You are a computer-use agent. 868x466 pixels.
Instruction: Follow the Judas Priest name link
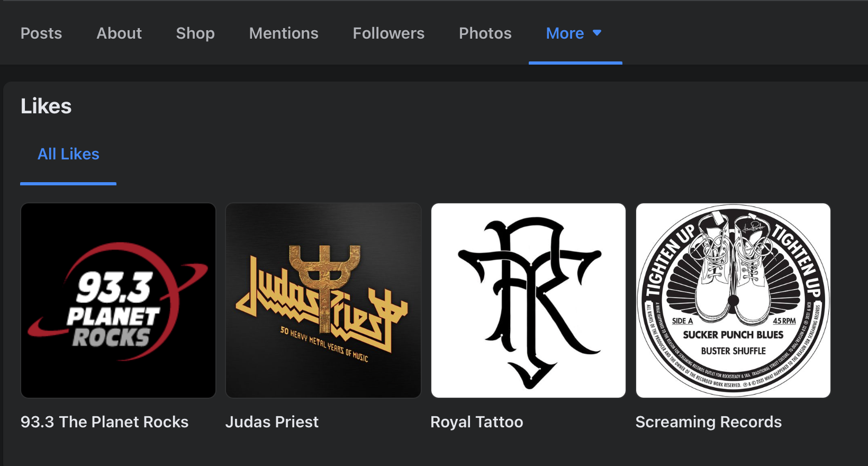pyautogui.click(x=272, y=422)
